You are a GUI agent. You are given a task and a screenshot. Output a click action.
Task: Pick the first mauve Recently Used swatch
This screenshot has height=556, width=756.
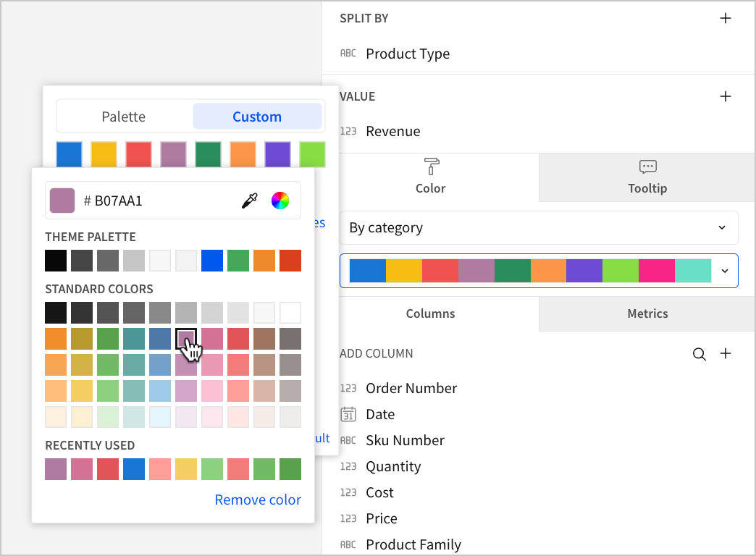[56, 469]
